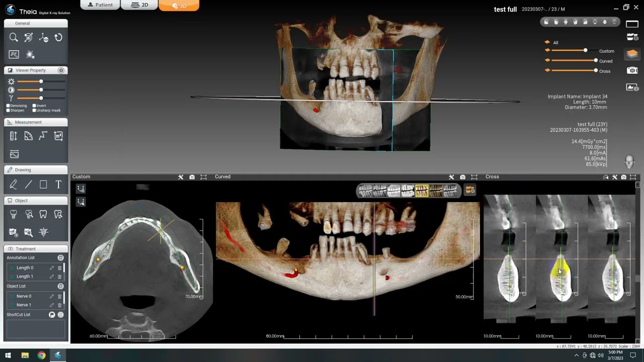
Task: Select the text T drawing tool
Action: 58,185
